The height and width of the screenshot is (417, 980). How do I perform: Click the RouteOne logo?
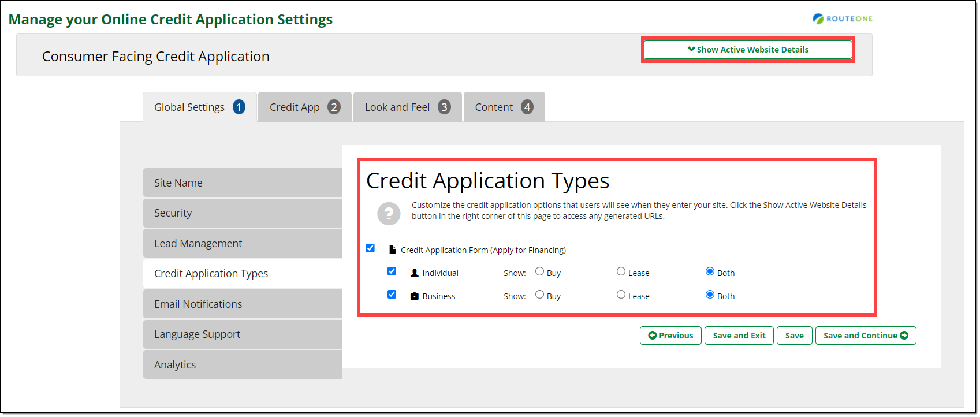[x=843, y=18]
